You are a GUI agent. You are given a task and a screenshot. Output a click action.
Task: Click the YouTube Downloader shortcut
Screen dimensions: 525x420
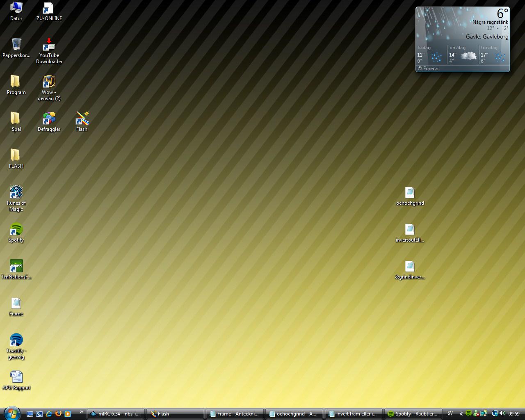point(49,51)
